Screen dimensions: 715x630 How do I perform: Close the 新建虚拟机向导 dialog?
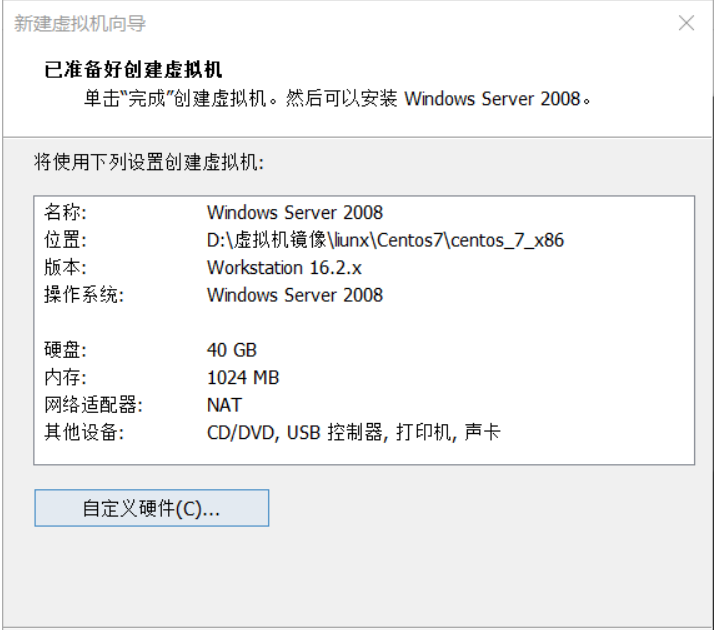pos(686,23)
